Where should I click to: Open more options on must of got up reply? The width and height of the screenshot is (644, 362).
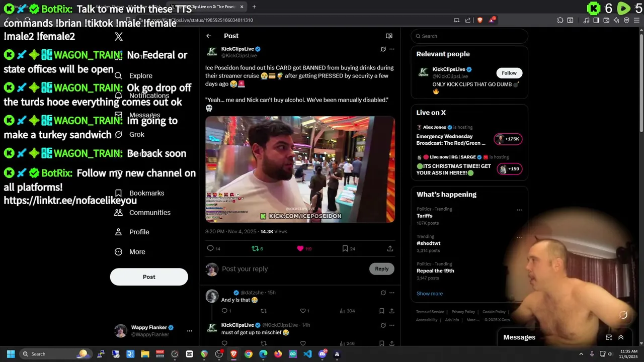coord(392,325)
